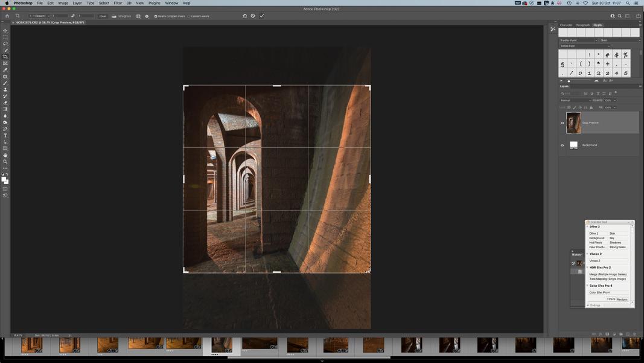This screenshot has width=644, height=363.
Task: Select the Zoom tool in the toolbar
Action: 5,162
